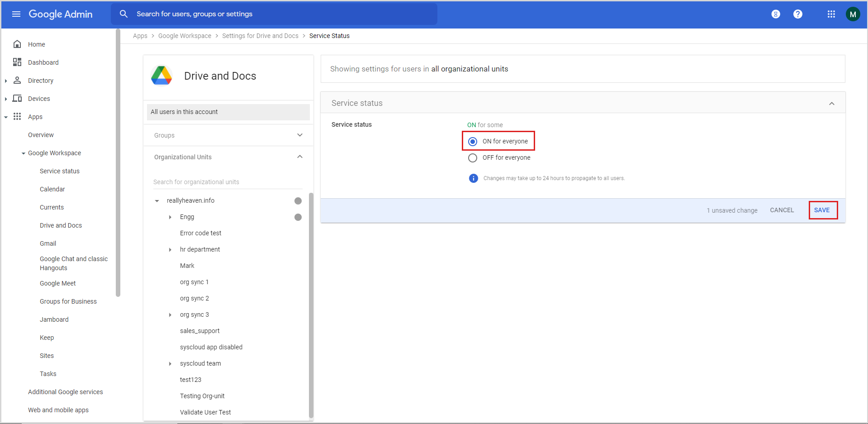Click the Devices icon in sidebar
The image size is (868, 424).
[17, 98]
